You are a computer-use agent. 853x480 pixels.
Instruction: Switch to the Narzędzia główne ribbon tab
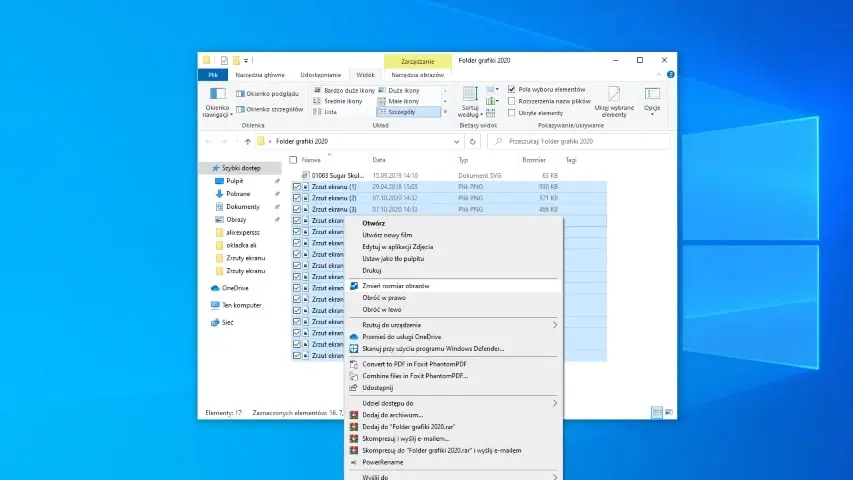(260, 74)
